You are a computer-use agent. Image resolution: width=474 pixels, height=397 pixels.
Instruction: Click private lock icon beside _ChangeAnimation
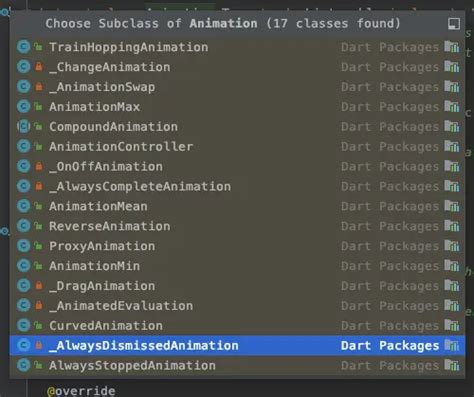(x=39, y=67)
